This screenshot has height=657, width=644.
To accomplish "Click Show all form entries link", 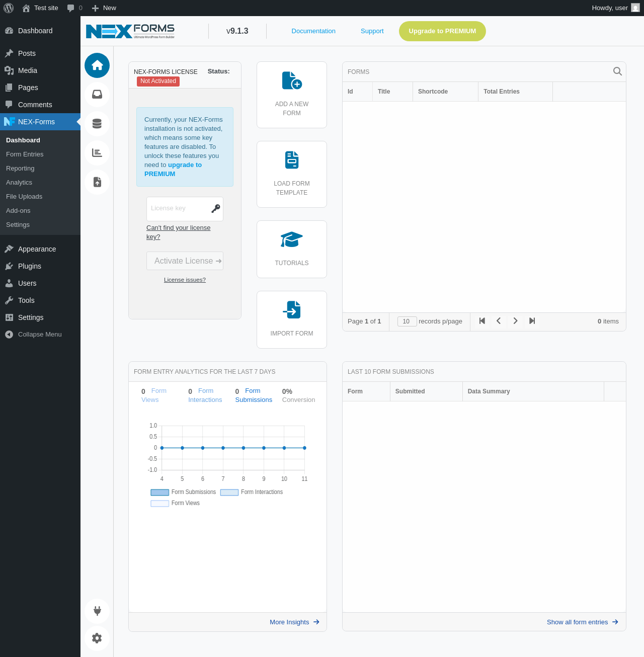I will tap(583, 622).
